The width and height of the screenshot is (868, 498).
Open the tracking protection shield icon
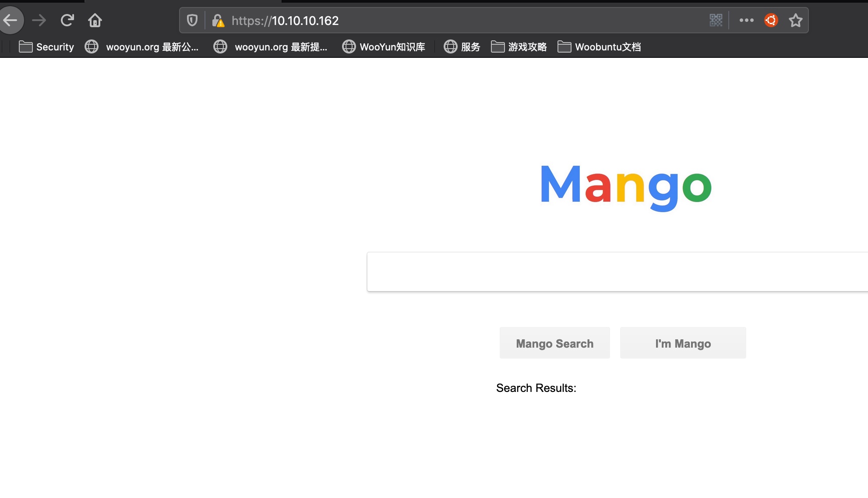coord(192,20)
